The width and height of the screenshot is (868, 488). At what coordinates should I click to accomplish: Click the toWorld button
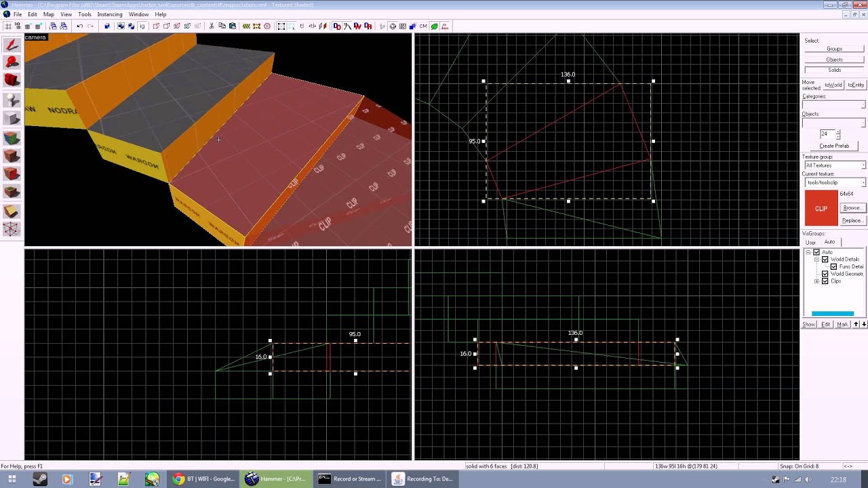(833, 85)
